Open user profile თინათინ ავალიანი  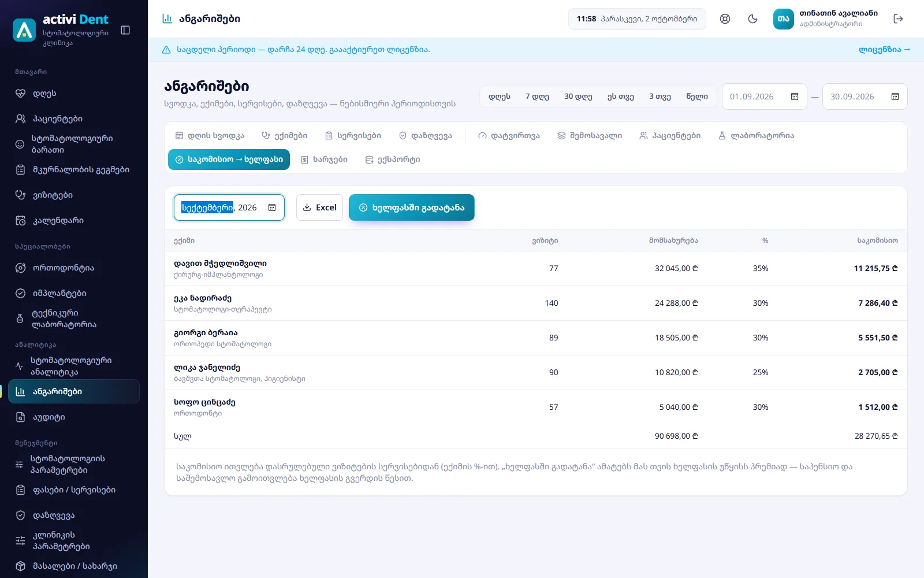[x=826, y=19]
